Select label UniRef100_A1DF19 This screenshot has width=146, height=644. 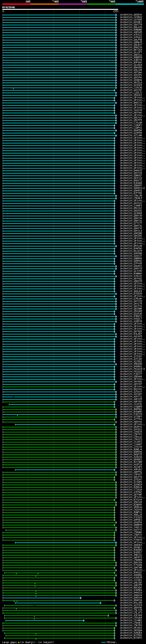point(131,464)
